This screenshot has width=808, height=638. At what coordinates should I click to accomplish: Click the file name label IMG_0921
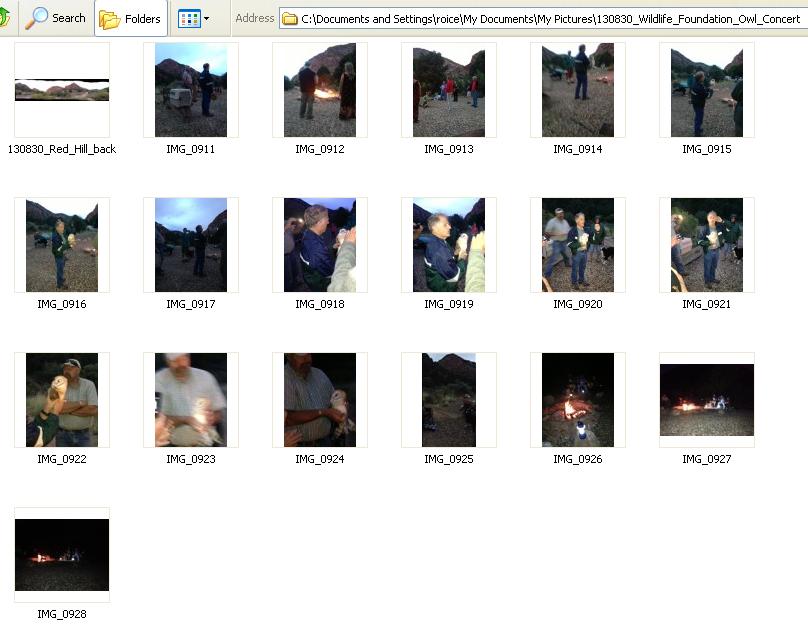707,304
